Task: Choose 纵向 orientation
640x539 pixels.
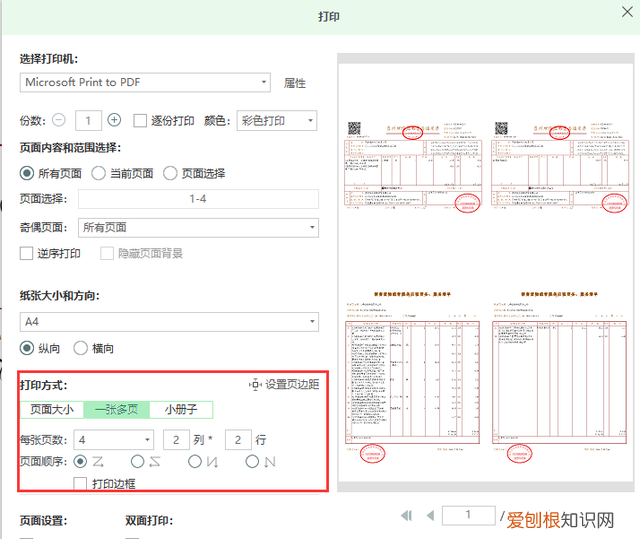Action: pyautogui.click(x=27, y=348)
